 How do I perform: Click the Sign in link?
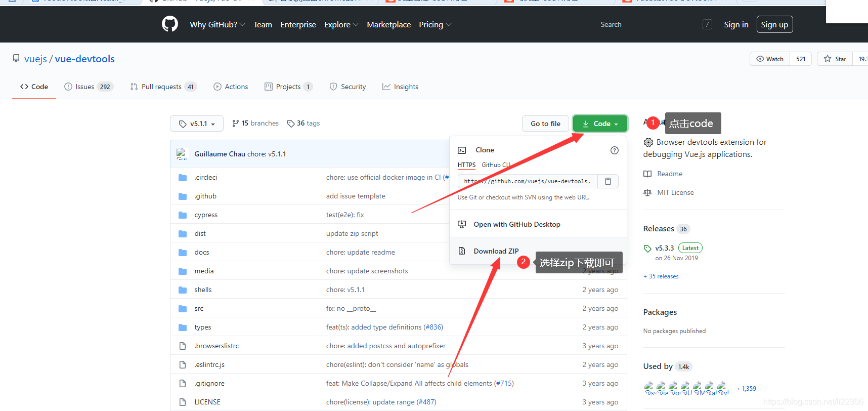pyautogui.click(x=736, y=24)
